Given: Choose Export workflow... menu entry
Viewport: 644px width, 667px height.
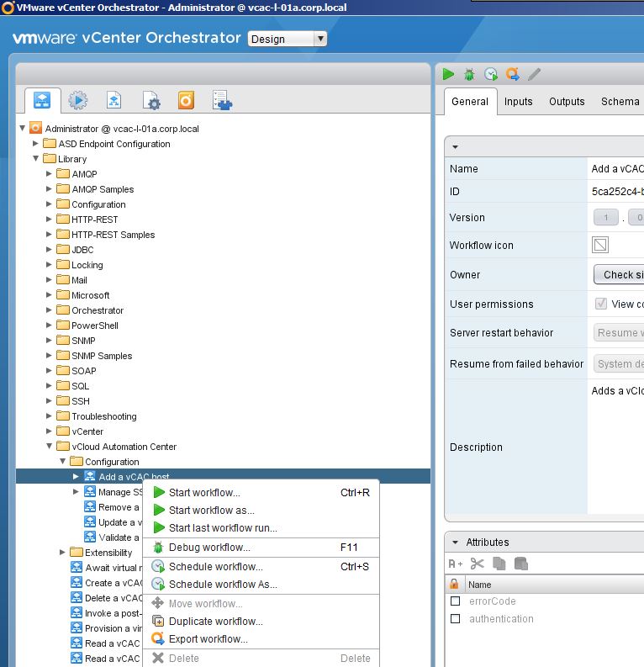Looking at the screenshot, I should [x=261, y=639].
